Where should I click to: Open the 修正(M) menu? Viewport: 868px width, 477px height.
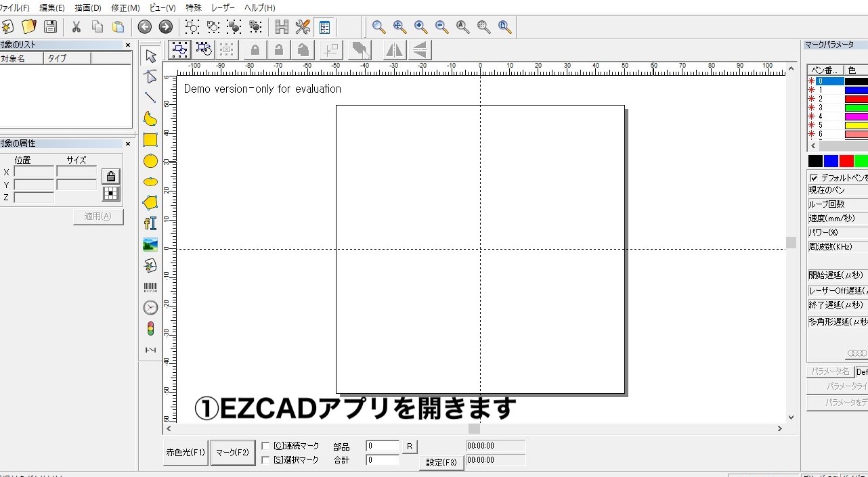coord(125,8)
